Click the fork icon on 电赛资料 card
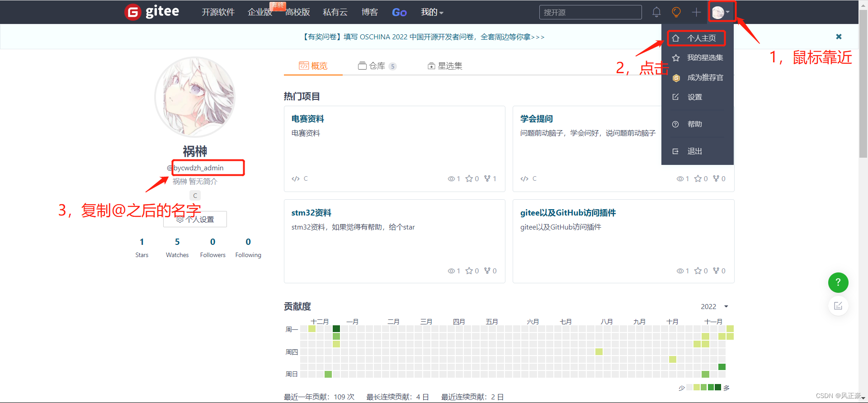868x403 pixels. pyautogui.click(x=487, y=178)
